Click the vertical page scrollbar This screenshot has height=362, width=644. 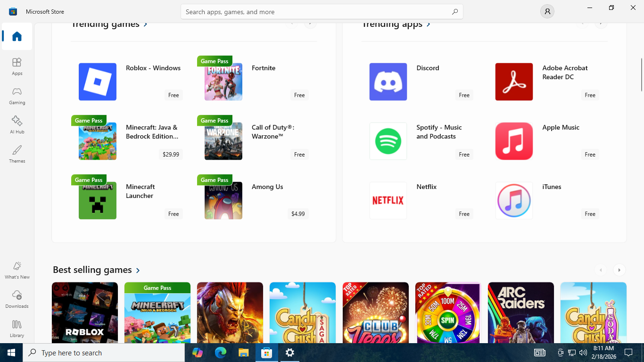tap(641, 74)
